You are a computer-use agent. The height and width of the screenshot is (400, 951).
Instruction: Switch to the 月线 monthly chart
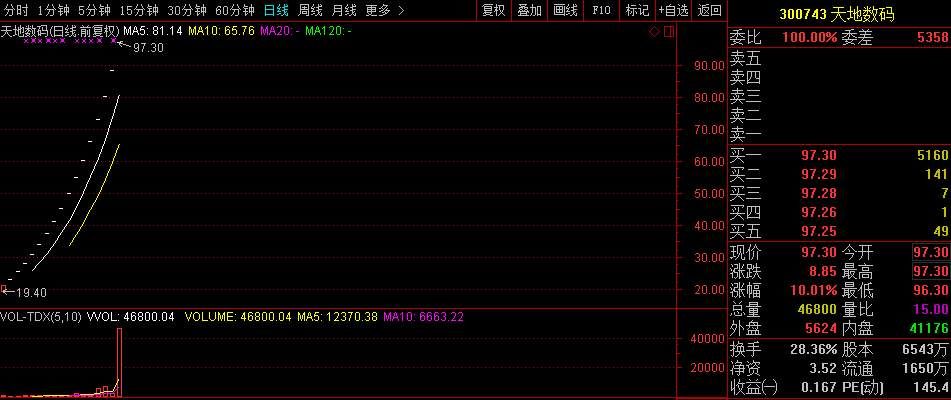[343, 10]
